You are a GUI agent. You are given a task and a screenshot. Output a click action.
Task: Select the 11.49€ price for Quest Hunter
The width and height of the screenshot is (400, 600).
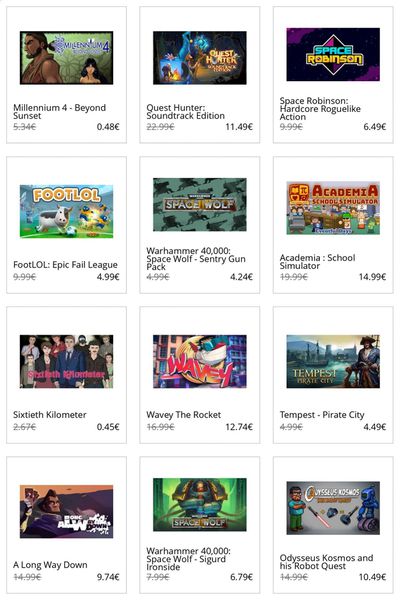(x=239, y=127)
